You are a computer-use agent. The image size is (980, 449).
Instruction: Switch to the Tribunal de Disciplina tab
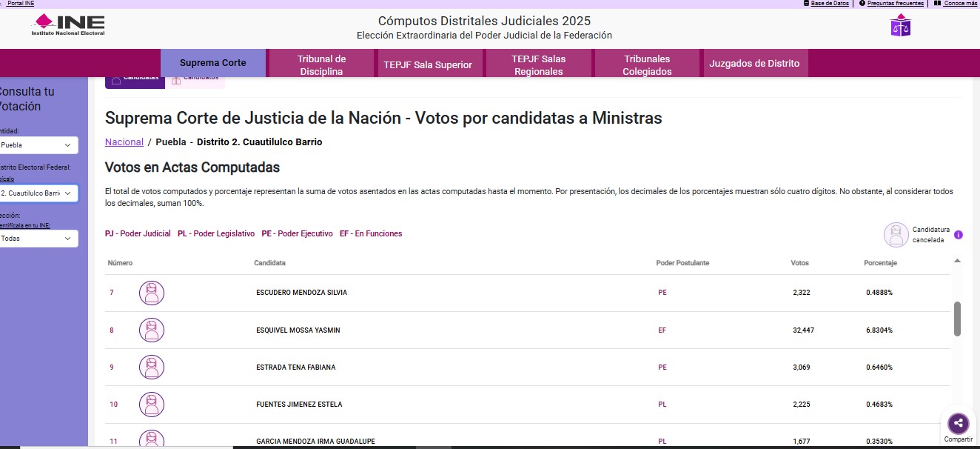coord(321,64)
